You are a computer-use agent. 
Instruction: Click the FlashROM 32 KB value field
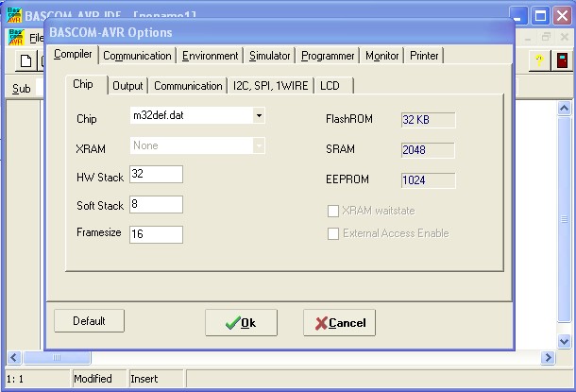tap(428, 120)
